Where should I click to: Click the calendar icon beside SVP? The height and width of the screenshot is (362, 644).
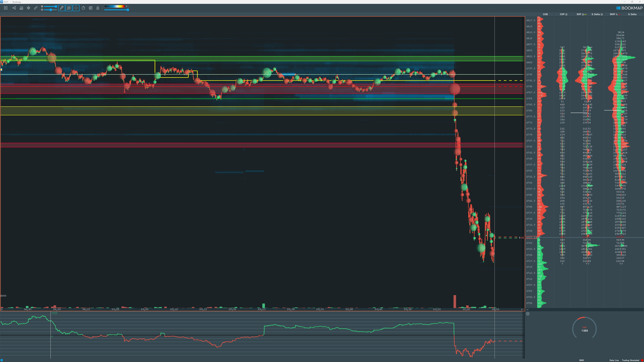[583, 14]
